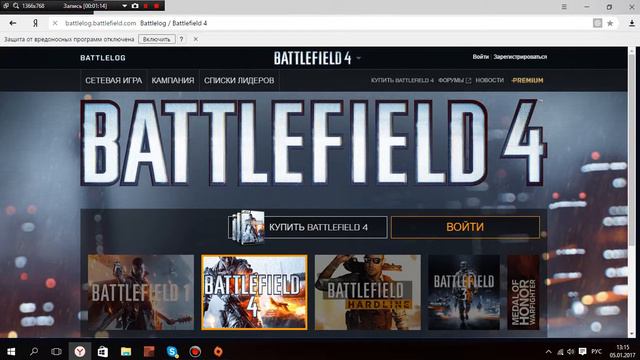This screenshot has height=360, width=640.
Task: Open the КАМПАНИЯ tab
Action: coord(173,80)
